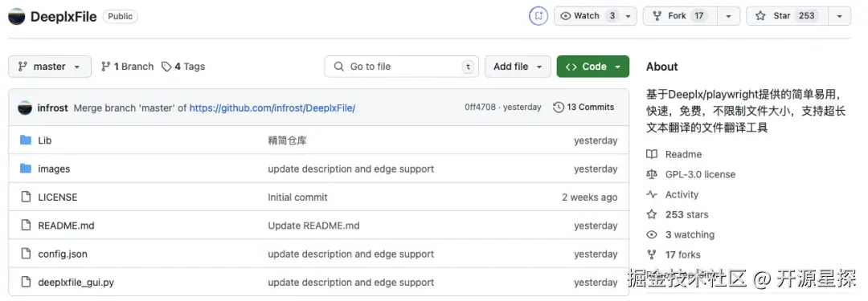Open config.json's update description commit message
868x301 pixels.
click(x=351, y=254)
